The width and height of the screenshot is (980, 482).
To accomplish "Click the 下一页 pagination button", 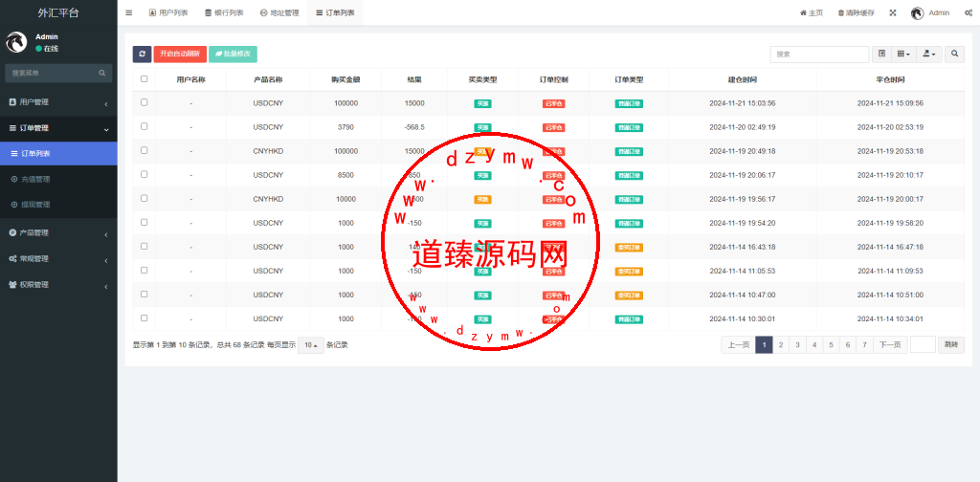I will [890, 344].
